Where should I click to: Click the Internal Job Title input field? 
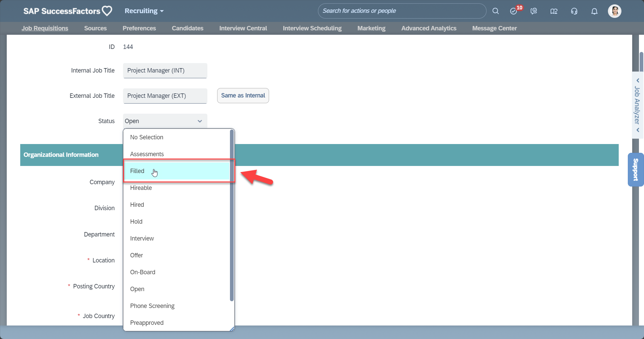[165, 70]
